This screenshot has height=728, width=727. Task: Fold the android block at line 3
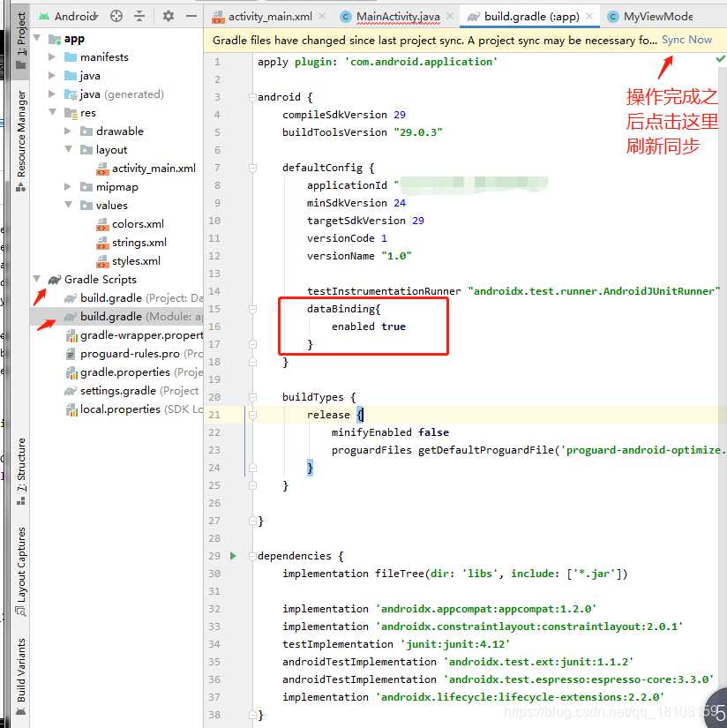252,97
